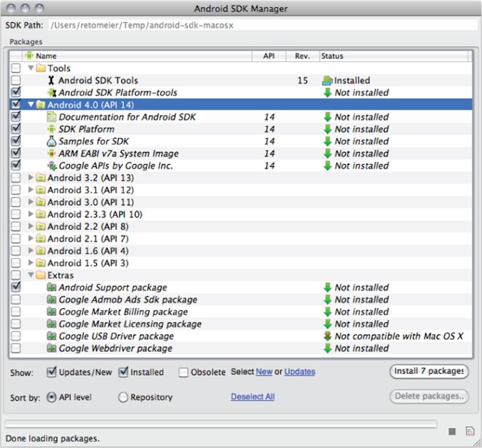Sort by the Name column header
Viewport: 482px width, 448px height.
pyautogui.click(x=137, y=56)
